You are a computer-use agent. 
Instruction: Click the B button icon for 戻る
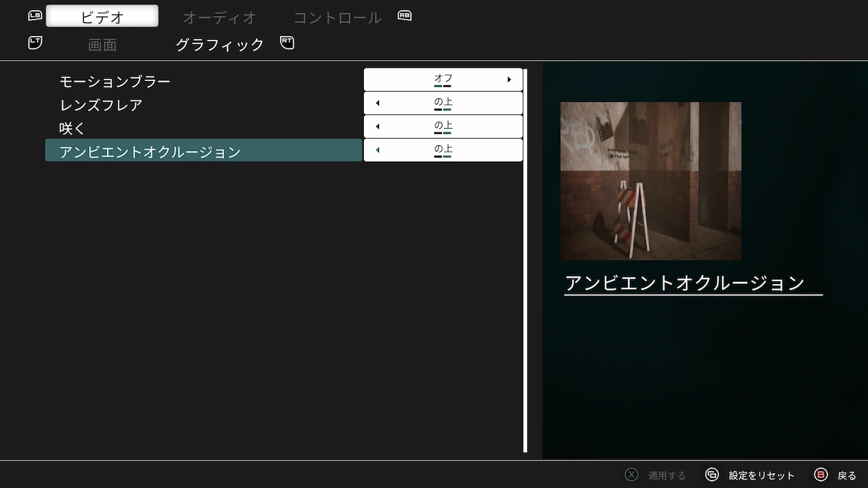[821, 475]
